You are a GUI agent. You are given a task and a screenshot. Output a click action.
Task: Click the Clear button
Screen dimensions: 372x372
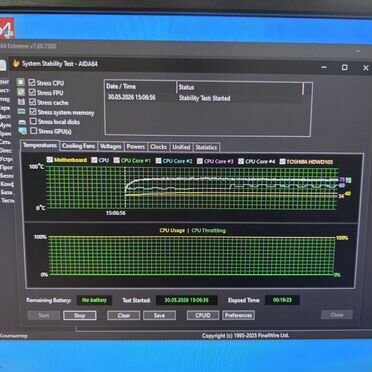(124, 315)
